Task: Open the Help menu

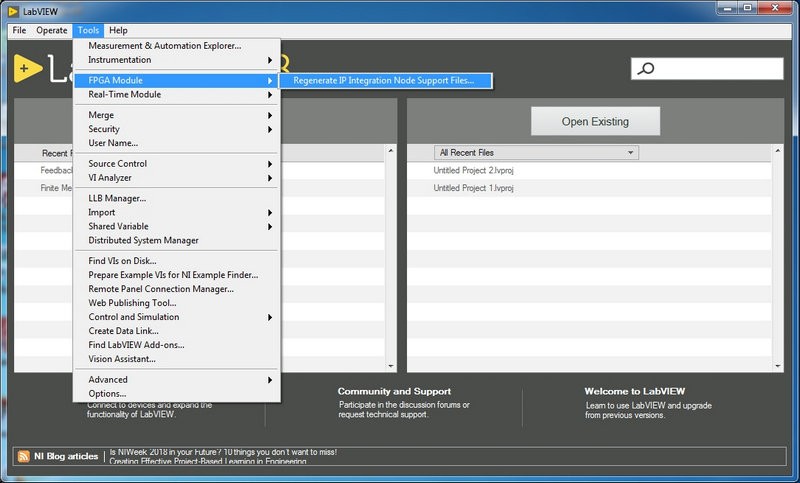Action: point(118,30)
